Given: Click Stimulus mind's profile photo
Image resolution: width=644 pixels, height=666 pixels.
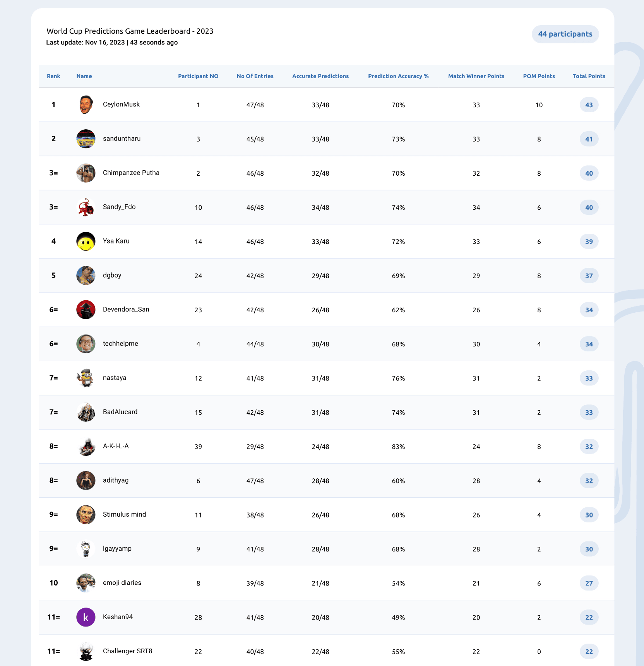Looking at the screenshot, I should (86, 515).
